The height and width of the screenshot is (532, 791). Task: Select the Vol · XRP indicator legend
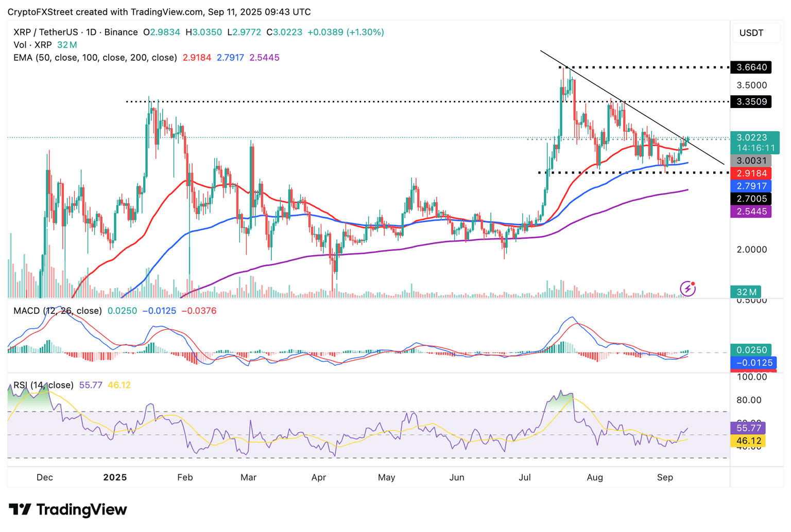tap(33, 45)
